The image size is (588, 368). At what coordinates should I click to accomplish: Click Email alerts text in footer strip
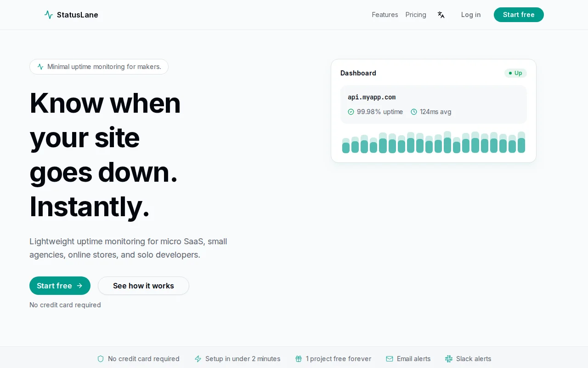click(414, 359)
